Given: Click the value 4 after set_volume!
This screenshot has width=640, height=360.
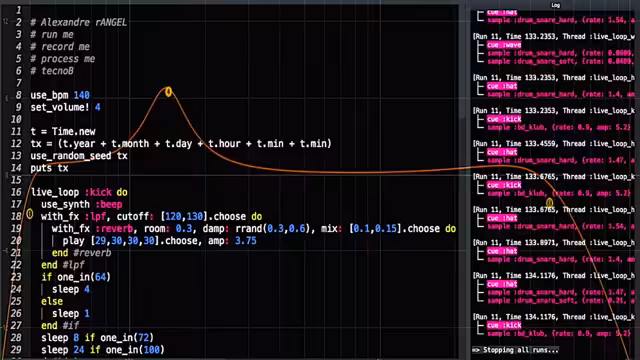Looking at the screenshot, I should click(x=98, y=107).
